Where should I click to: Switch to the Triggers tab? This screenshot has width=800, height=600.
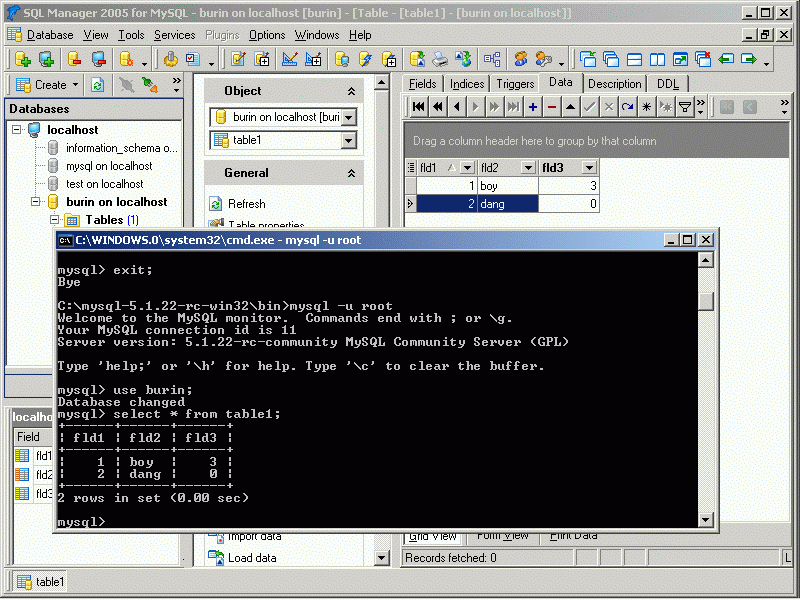tap(515, 84)
